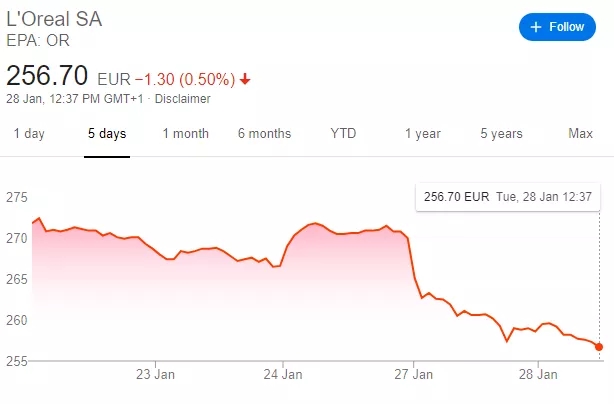The image size is (614, 404).
Task: Switch to the 1 day tab
Action: pos(28,133)
